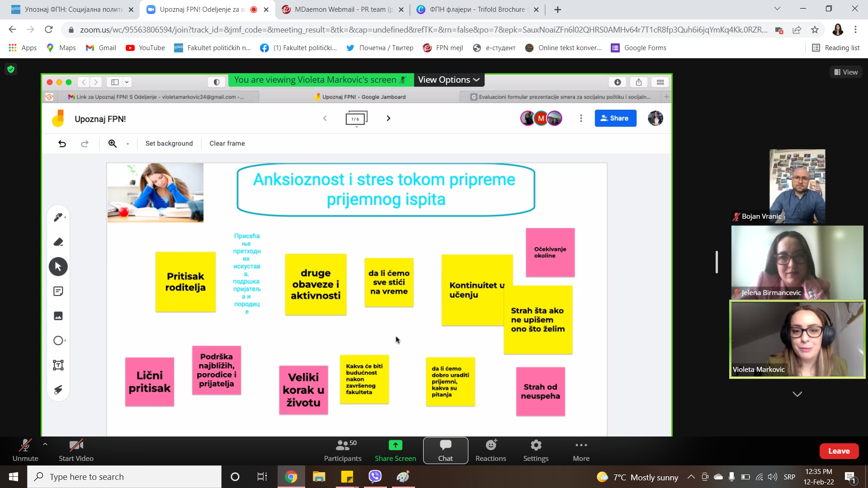Open the Google Forms bookmark
868x488 pixels.
[x=638, y=48]
